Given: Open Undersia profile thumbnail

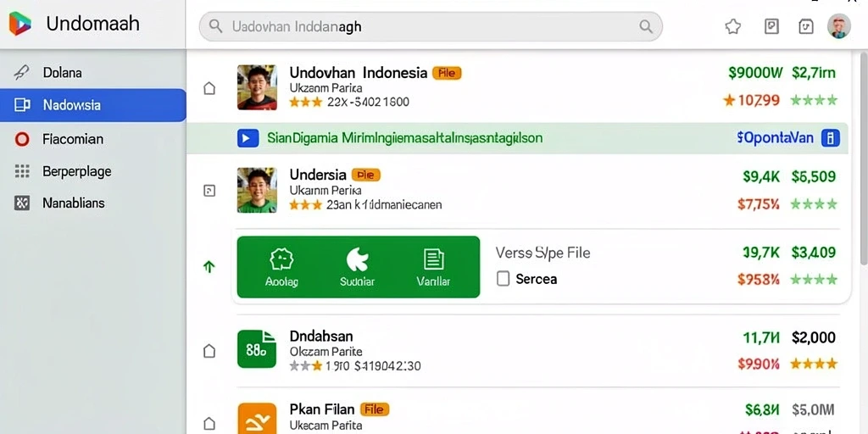Looking at the screenshot, I should [257, 191].
